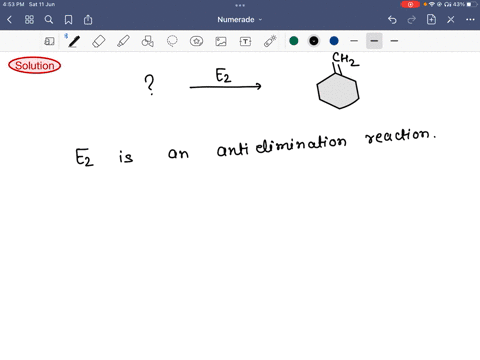Viewport: 480px width, 360px height.
Task: Bookmark the current page
Action: click(68, 20)
